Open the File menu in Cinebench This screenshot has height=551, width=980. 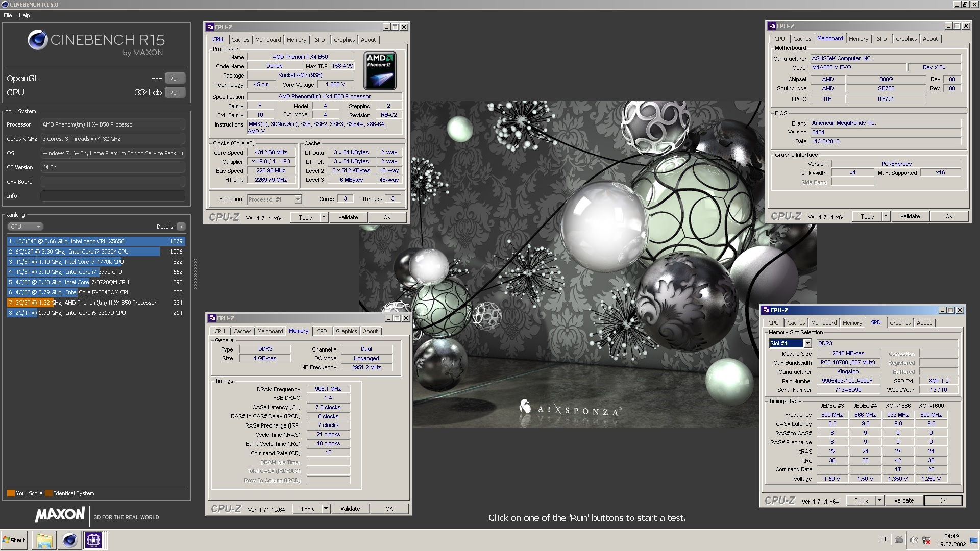[x=8, y=15]
